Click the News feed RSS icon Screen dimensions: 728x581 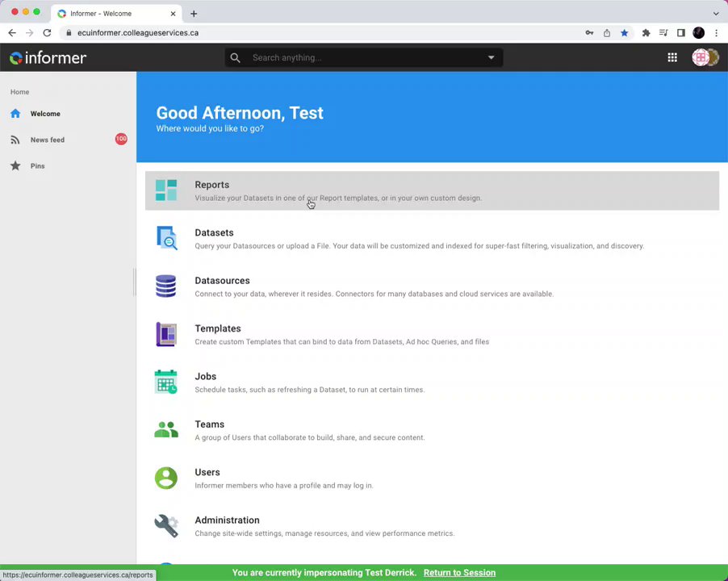tap(15, 140)
